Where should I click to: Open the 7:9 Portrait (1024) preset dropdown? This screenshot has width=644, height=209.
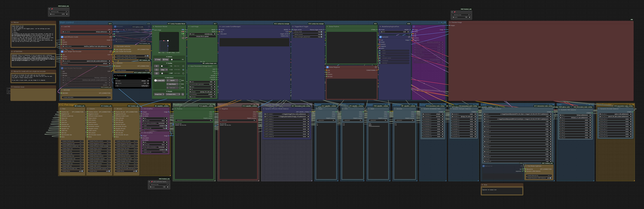173,94
